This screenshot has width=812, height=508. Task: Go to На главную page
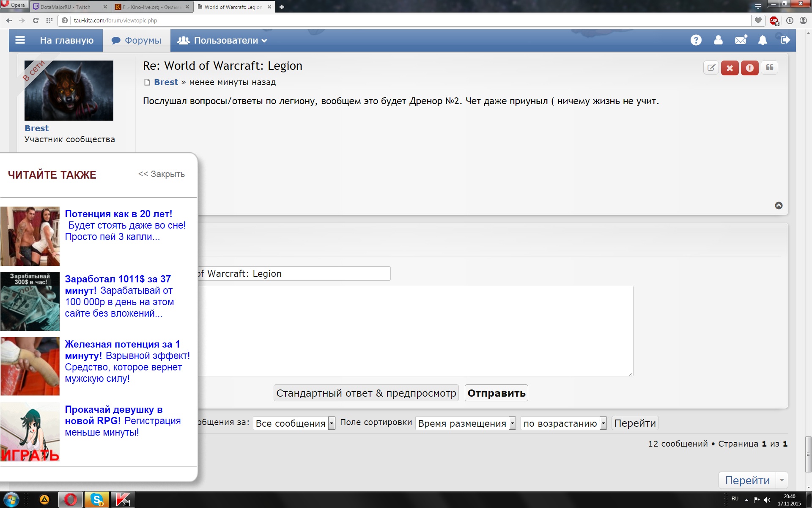click(x=67, y=40)
